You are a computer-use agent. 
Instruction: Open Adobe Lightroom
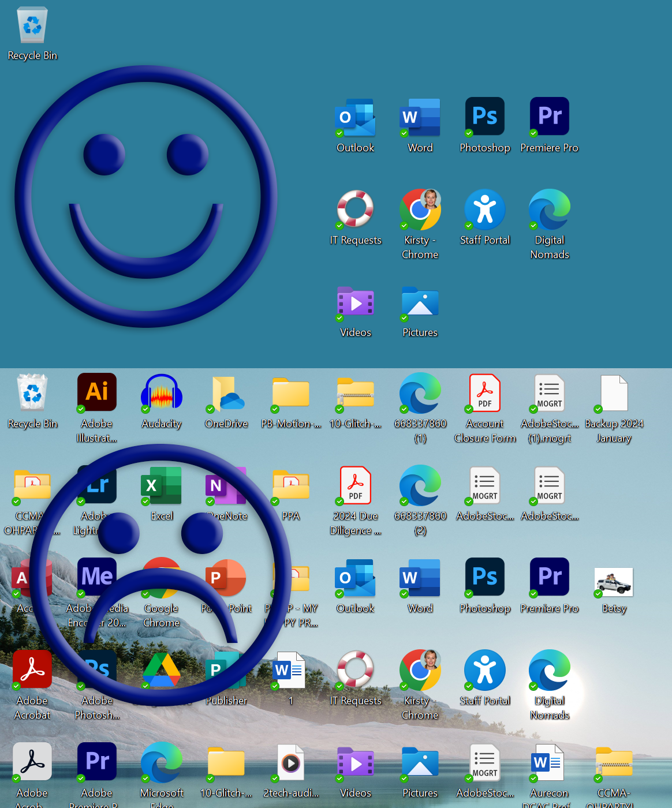coord(96,485)
